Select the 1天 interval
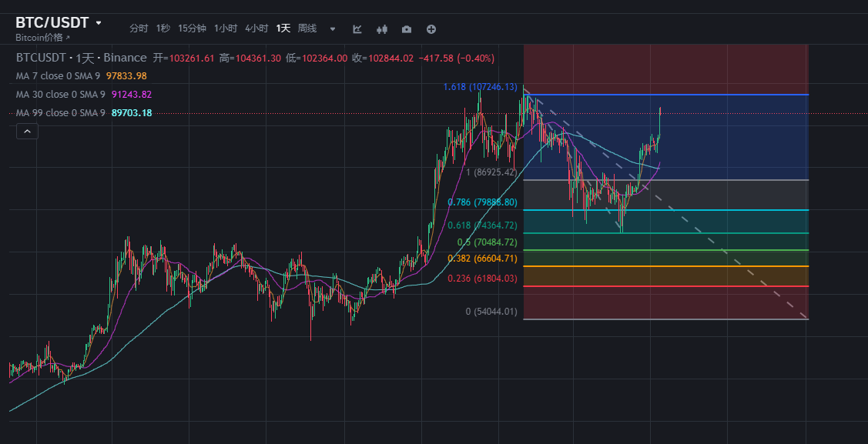868x444 pixels. (x=283, y=28)
